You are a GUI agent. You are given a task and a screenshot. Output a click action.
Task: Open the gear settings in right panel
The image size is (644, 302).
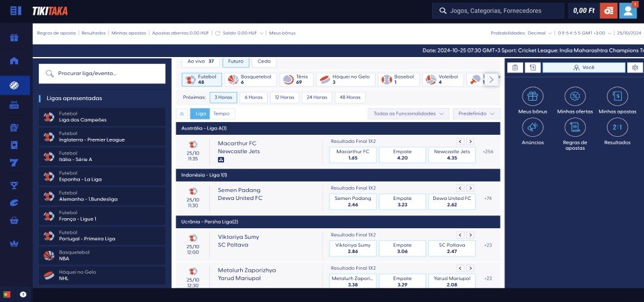(x=635, y=68)
